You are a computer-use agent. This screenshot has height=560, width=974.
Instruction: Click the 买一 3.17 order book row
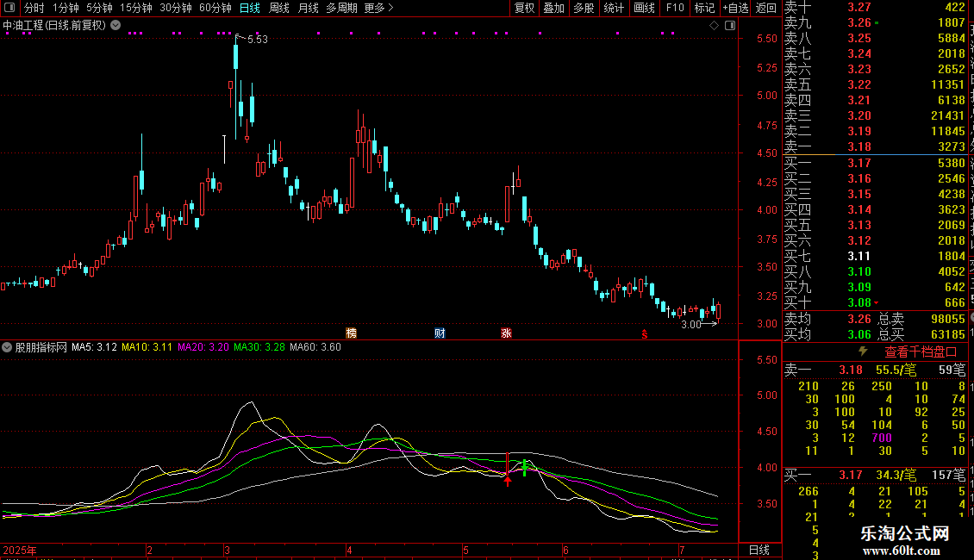pos(875,163)
